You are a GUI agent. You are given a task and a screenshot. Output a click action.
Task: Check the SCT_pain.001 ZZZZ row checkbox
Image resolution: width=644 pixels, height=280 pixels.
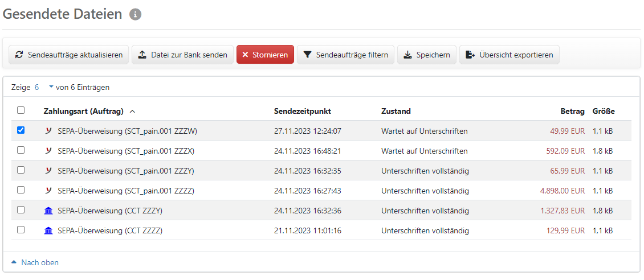[x=21, y=190]
